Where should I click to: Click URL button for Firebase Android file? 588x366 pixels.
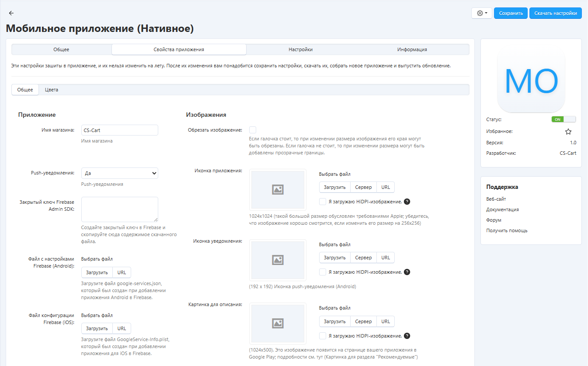coord(122,272)
